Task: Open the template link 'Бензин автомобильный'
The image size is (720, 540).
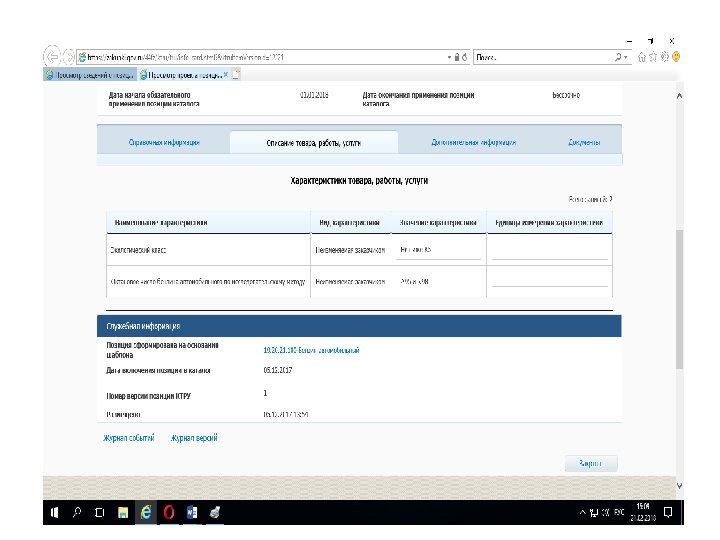Action: (311, 350)
